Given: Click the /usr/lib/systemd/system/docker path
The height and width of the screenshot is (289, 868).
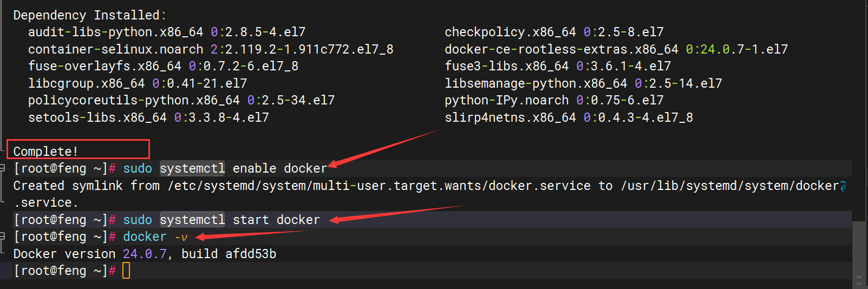Looking at the screenshot, I should pos(729,186).
